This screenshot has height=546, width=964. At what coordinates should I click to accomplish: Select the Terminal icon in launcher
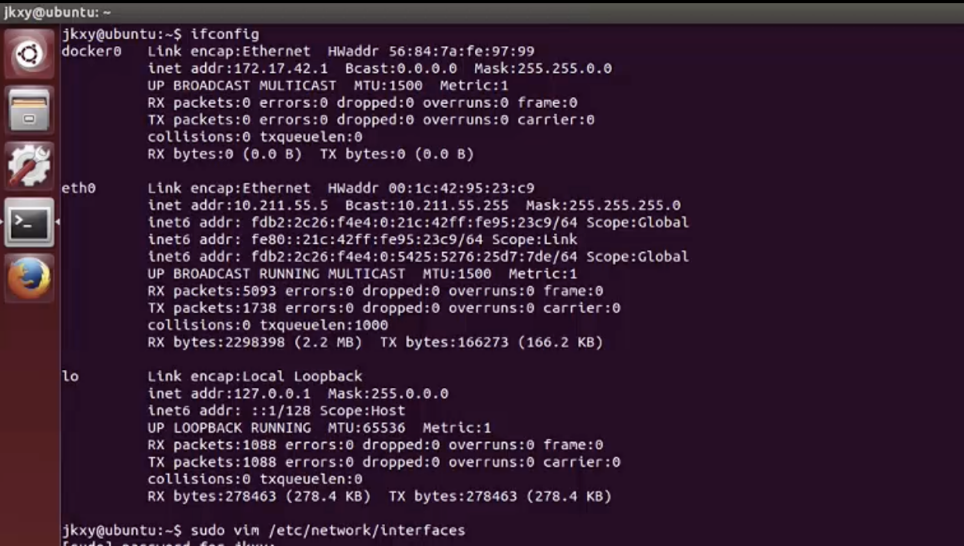[29, 222]
